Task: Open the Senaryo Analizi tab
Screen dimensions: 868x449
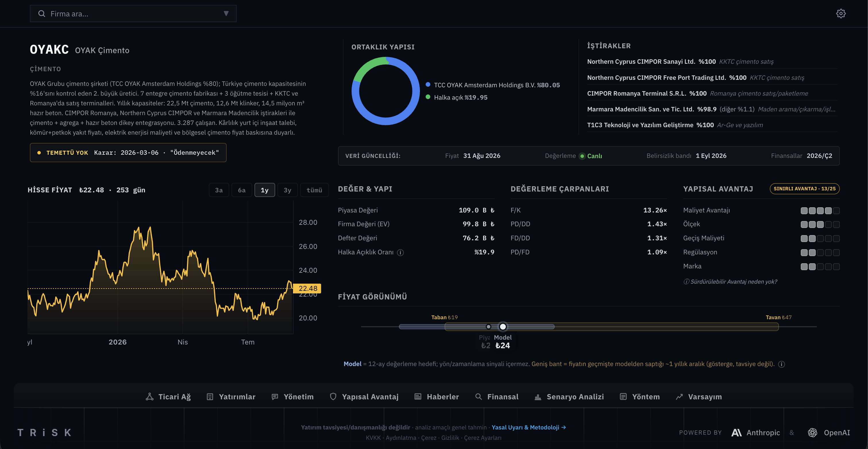Action: coord(569,397)
